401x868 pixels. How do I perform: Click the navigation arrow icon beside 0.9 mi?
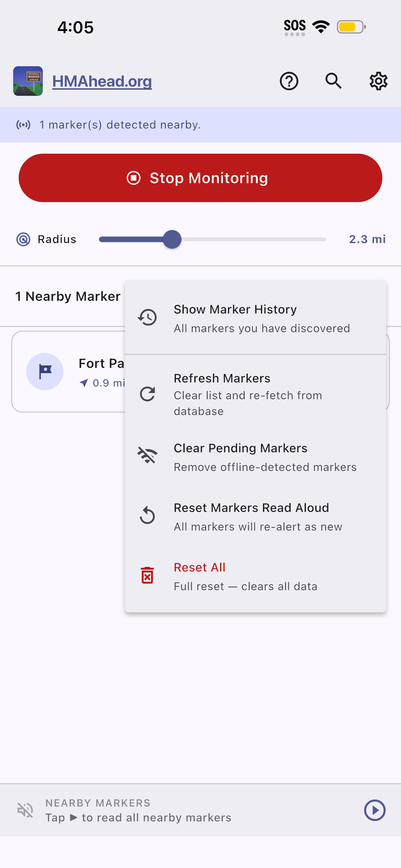pyautogui.click(x=84, y=383)
